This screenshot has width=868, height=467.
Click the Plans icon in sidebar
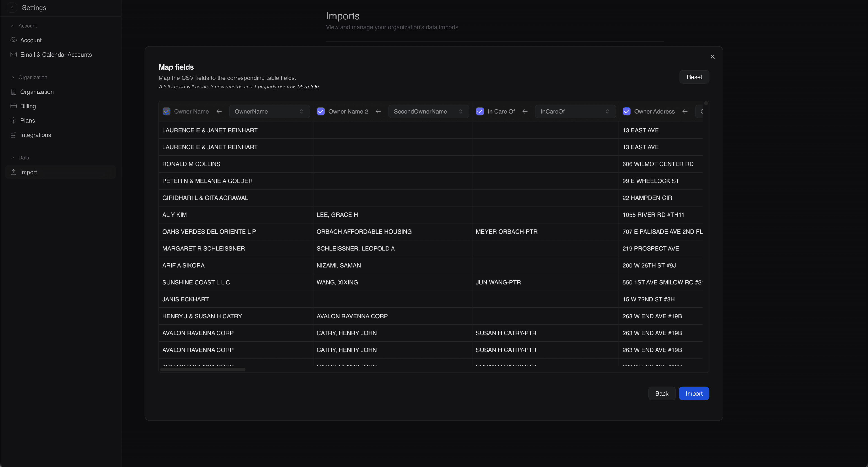pyautogui.click(x=14, y=120)
